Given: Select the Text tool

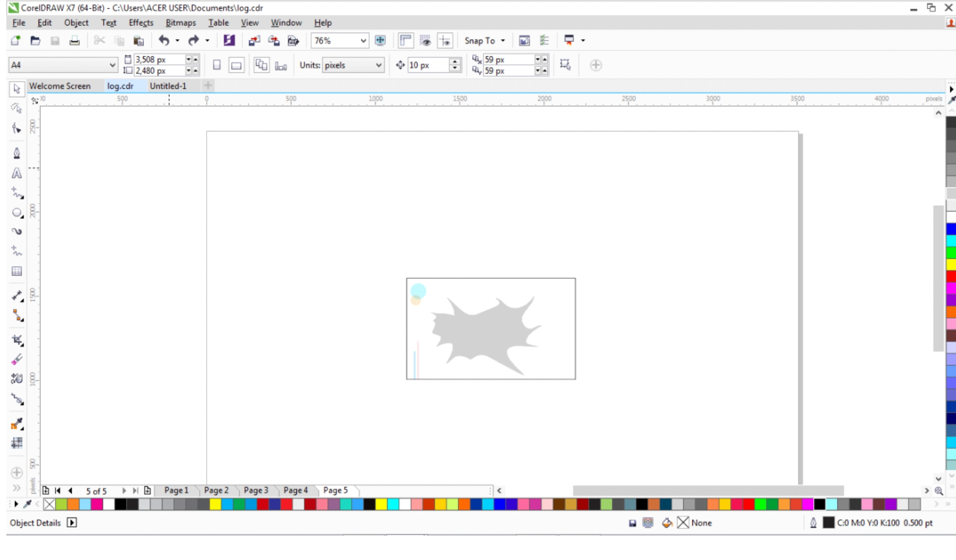Looking at the screenshot, I should point(17,173).
